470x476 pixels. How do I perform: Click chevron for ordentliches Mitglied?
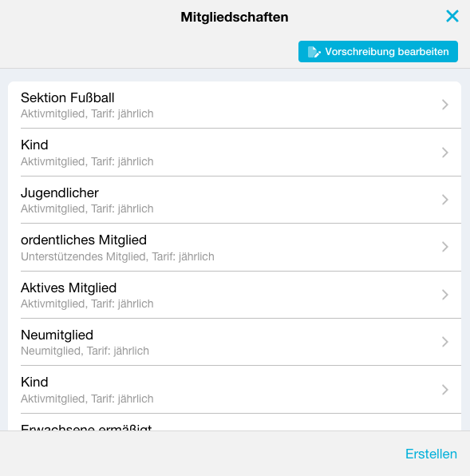(444, 247)
